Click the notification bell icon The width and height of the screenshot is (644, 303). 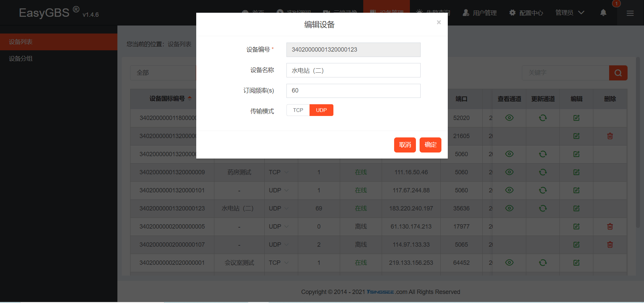point(603,13)
